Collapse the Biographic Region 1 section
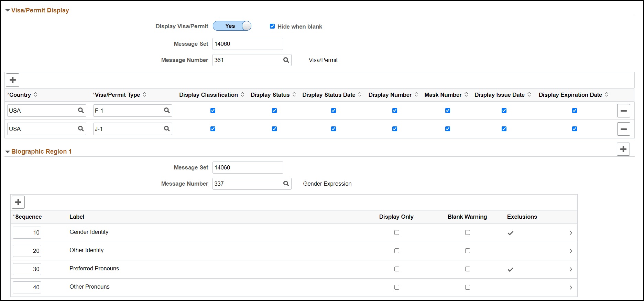The height and width of the screenshot is (301, 644). point(8,152)
